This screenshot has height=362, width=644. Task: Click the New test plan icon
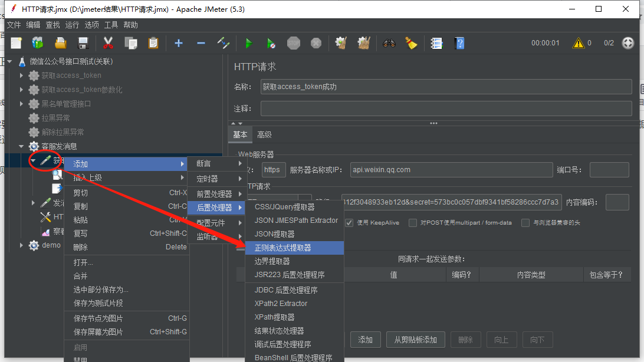[x=16, y=43]
